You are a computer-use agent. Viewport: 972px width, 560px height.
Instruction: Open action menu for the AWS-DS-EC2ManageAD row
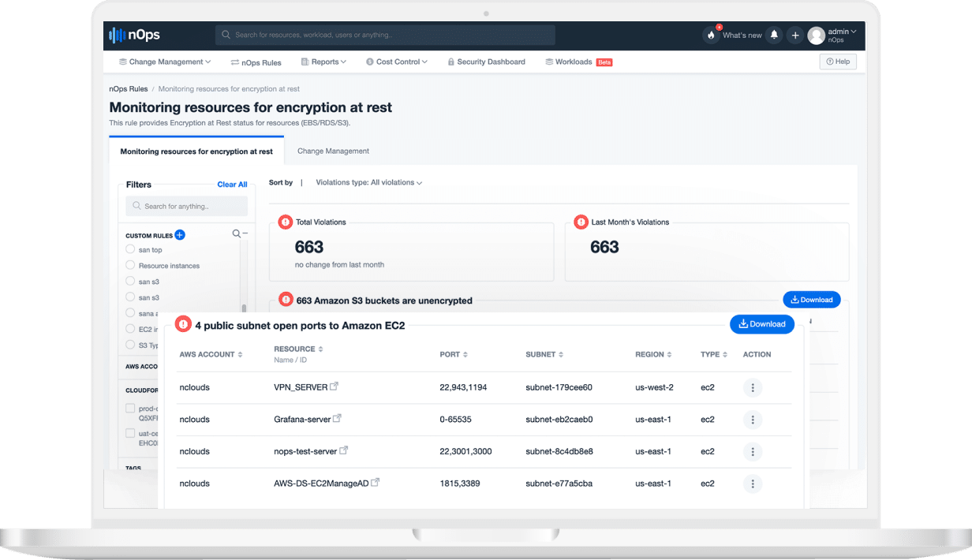coord(753,483)
